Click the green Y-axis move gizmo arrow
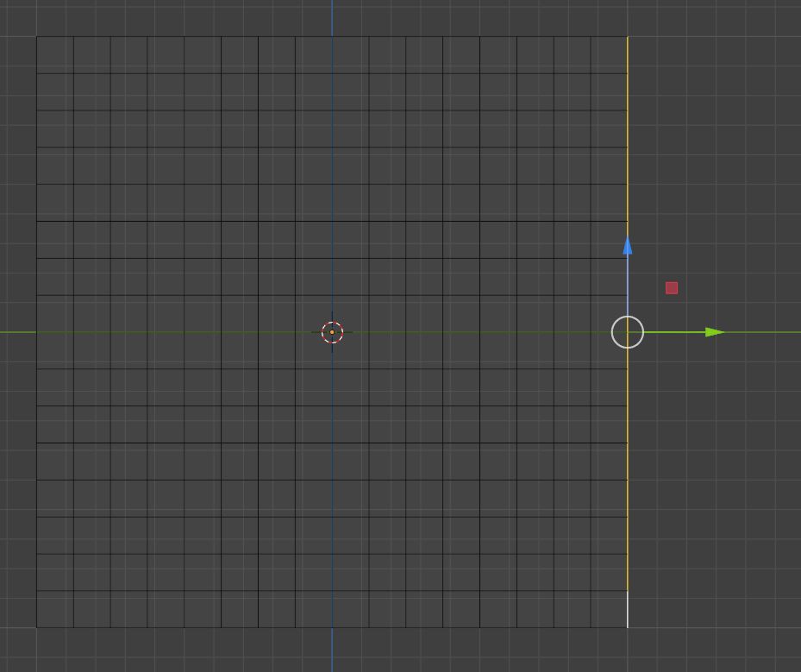The width and height of the screenshot is (801, 672). 714,332
